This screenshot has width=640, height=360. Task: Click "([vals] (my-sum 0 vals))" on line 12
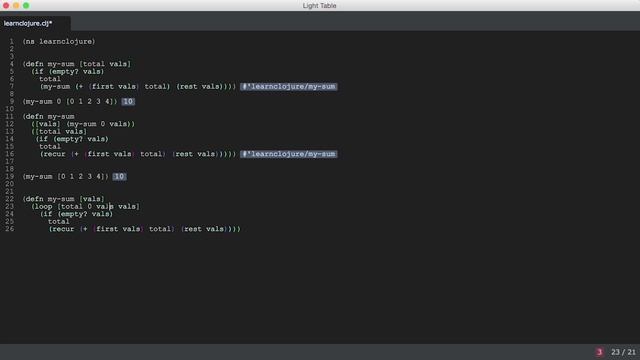pos(83,124)
